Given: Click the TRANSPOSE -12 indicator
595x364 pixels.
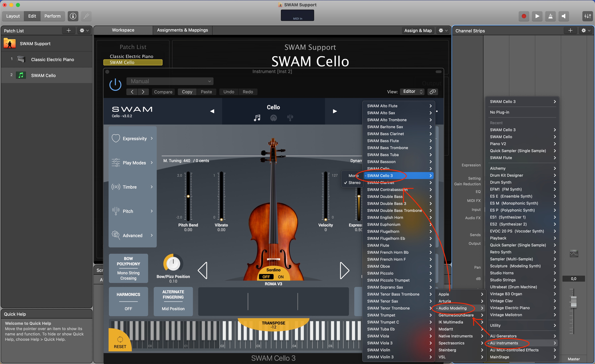Looking at the screenshot, I should pyautogui.click(x=273, y=325).
